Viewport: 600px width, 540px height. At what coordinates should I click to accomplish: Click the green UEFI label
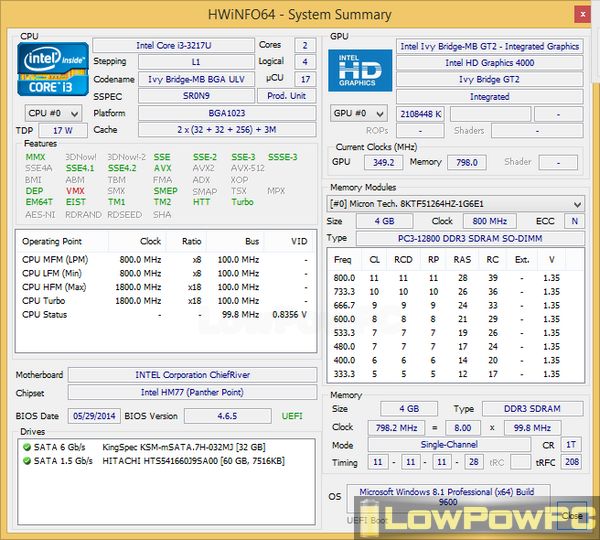click(292, 416)
